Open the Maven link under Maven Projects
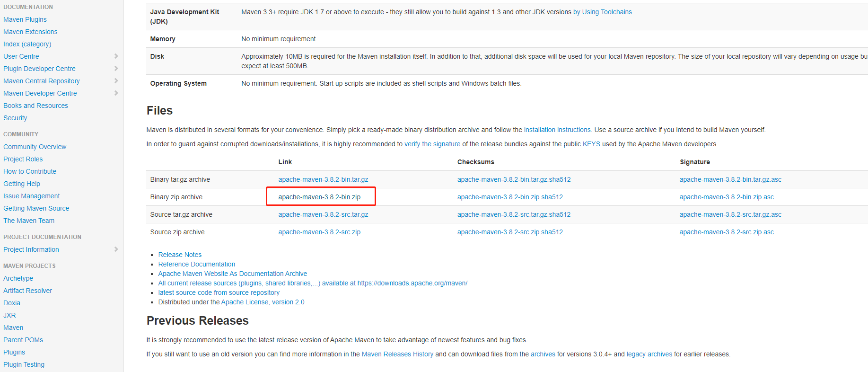868x372 pixels. (x=13, y=328)
